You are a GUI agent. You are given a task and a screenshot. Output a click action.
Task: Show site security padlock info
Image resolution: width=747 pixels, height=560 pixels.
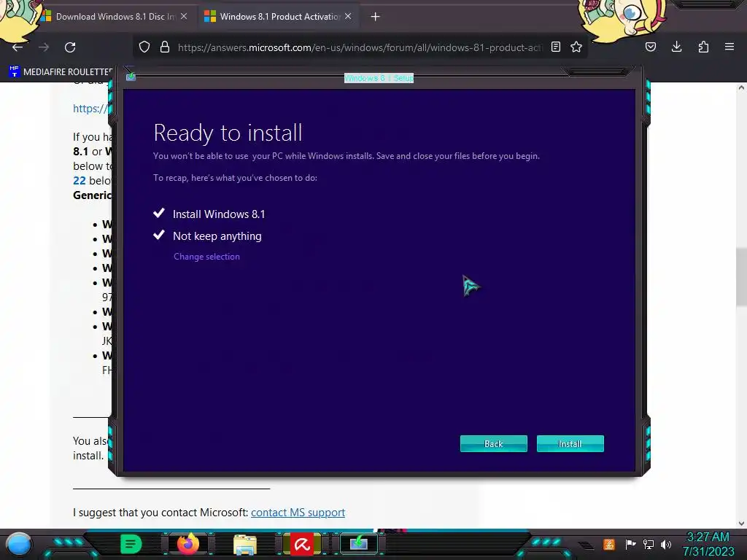pos(165,47)
